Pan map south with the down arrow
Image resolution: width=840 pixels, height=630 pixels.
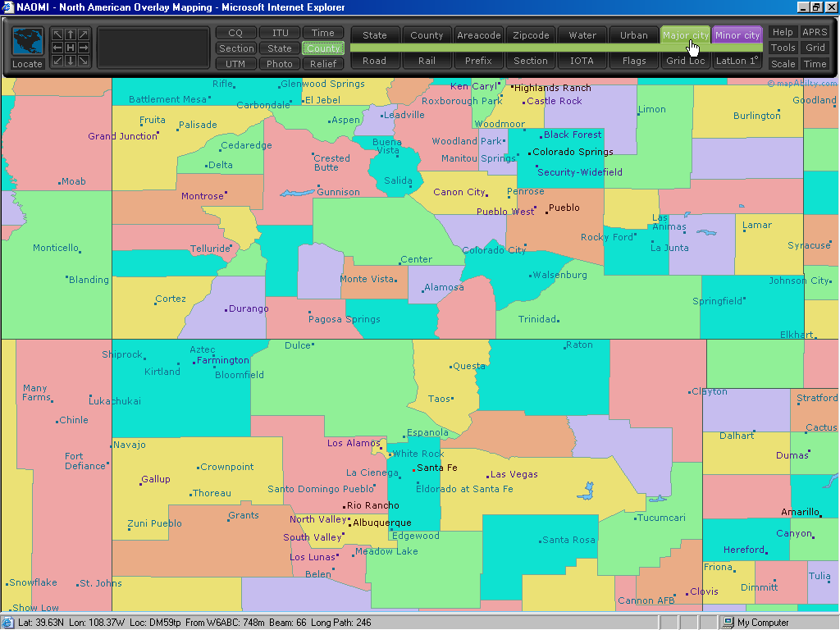click(71, 61)
